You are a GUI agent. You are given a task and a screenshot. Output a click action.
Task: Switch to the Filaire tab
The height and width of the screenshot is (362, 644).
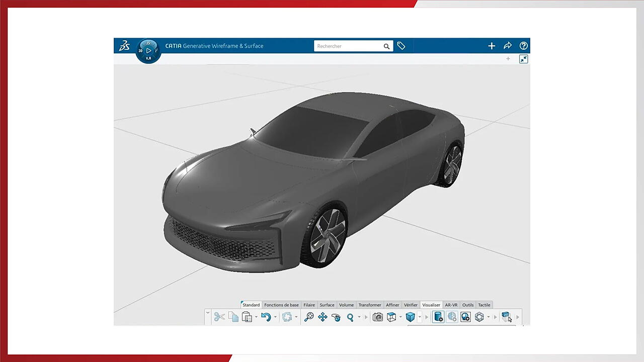(x=309, y=305)
